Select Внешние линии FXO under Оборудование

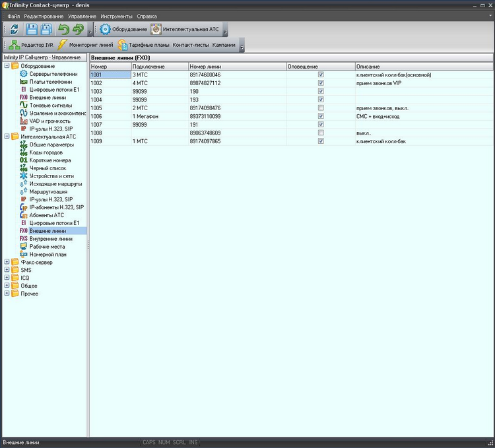click(48, 98)
